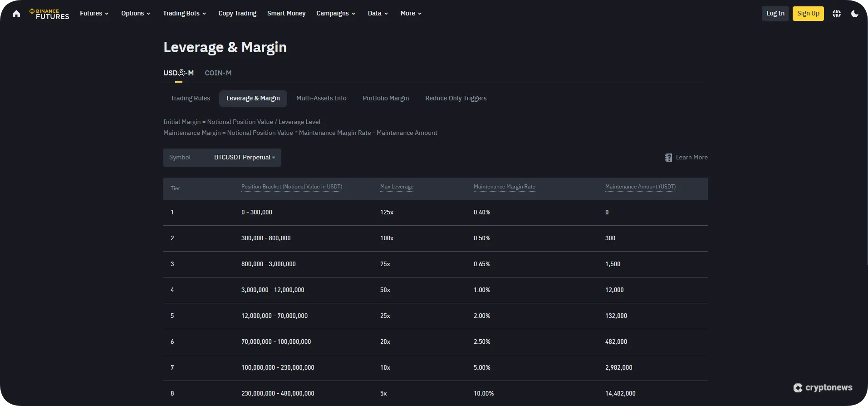This screenshot has height=406, width=868.
Task: Select the 800,000 - 3,000,000 bracket cell
Action: (x=269, y=264)
